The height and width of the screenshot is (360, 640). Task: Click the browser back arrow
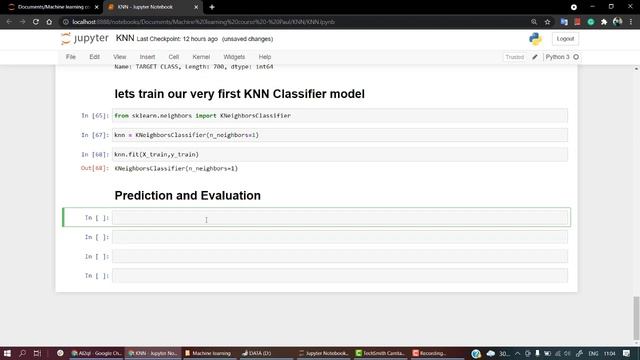[9, 22]
